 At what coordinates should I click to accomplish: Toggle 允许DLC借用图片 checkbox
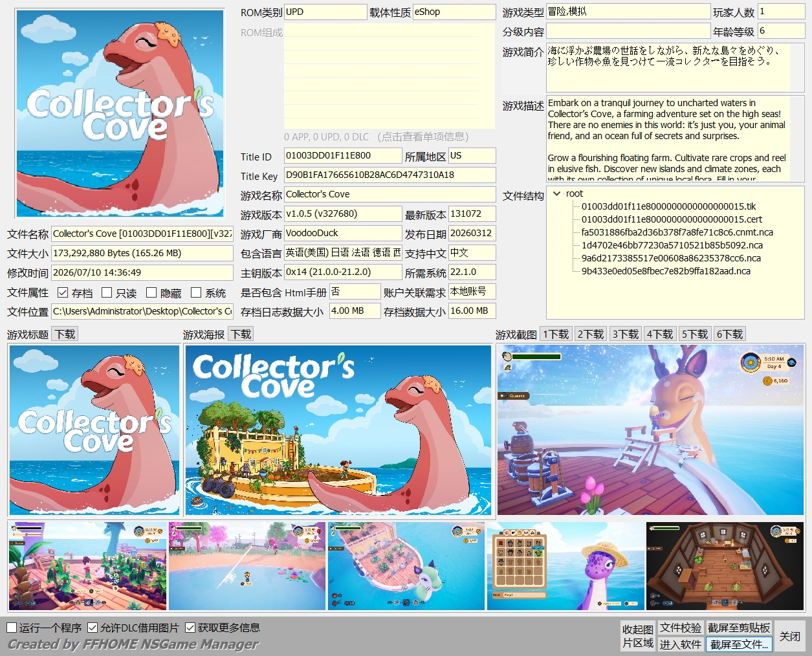point(93,628)
